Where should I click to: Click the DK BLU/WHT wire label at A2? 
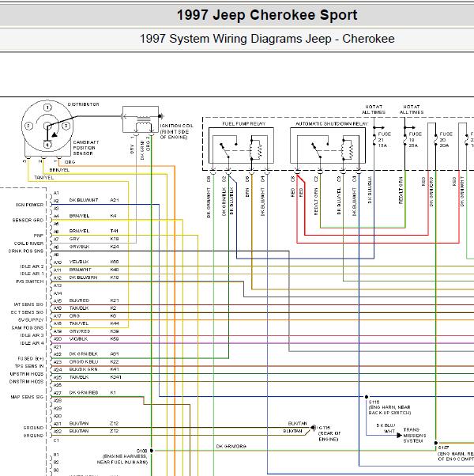84,200
